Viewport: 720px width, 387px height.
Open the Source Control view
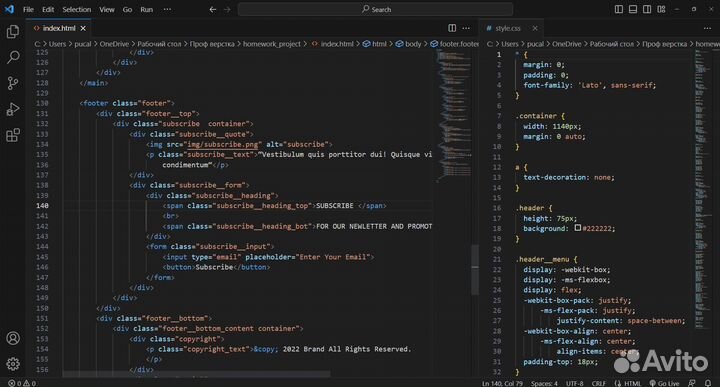click(x=13, y=83)
